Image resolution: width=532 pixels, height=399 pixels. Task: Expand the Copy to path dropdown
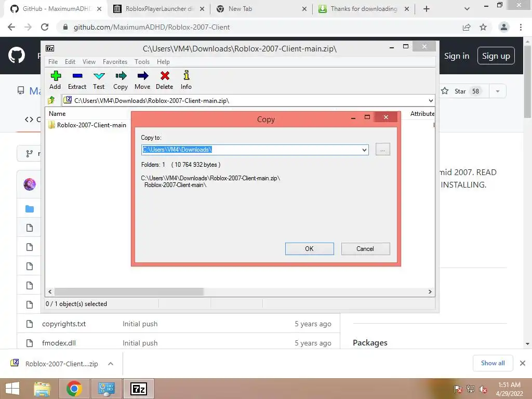pyautogui.click(x=364, y=150)
